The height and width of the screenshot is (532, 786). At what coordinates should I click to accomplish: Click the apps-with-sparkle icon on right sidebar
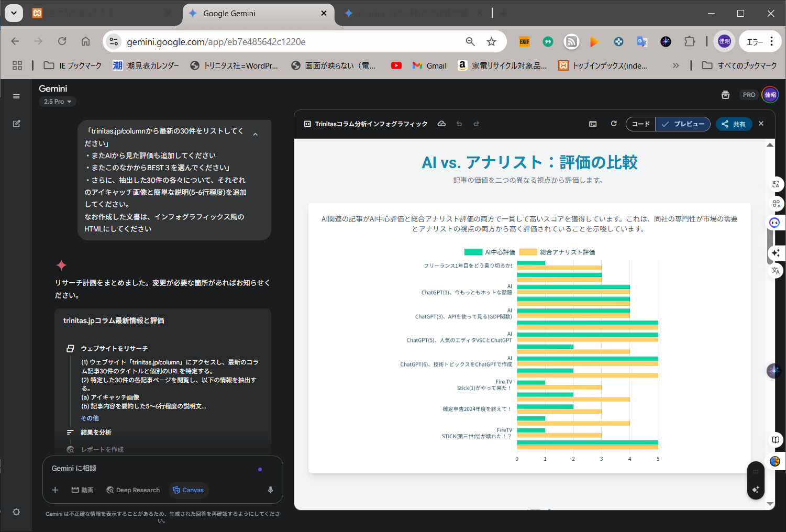[x=776, y=204]
